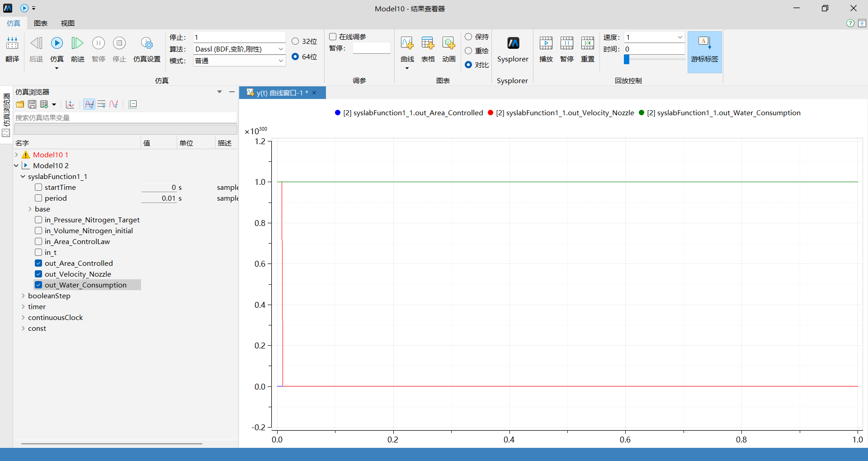Click the blue out_Area_Controlled legend swatch
This screenshot has width=868, height=461.
pyautogui.click(x=337, y=113)
